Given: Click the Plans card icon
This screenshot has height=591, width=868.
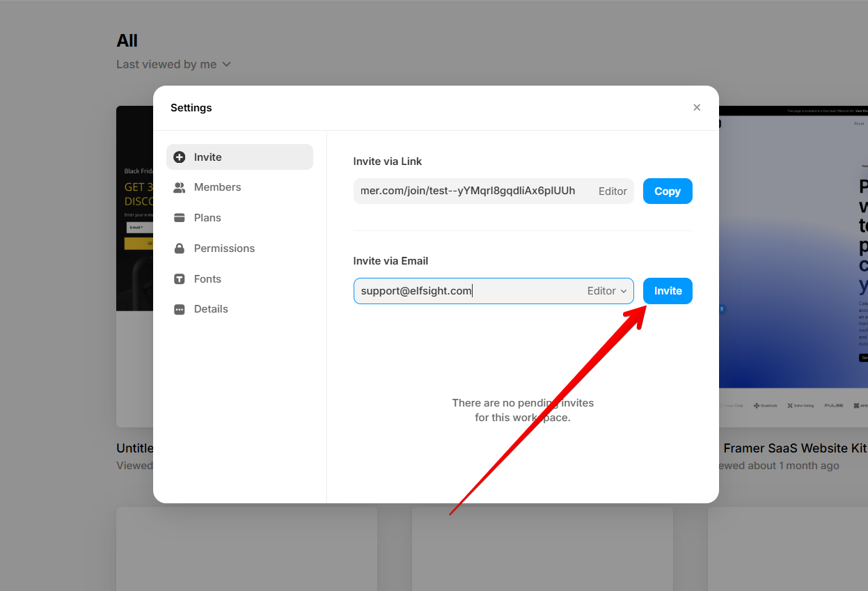Looking at the screenshot, I should click(180, 218).
